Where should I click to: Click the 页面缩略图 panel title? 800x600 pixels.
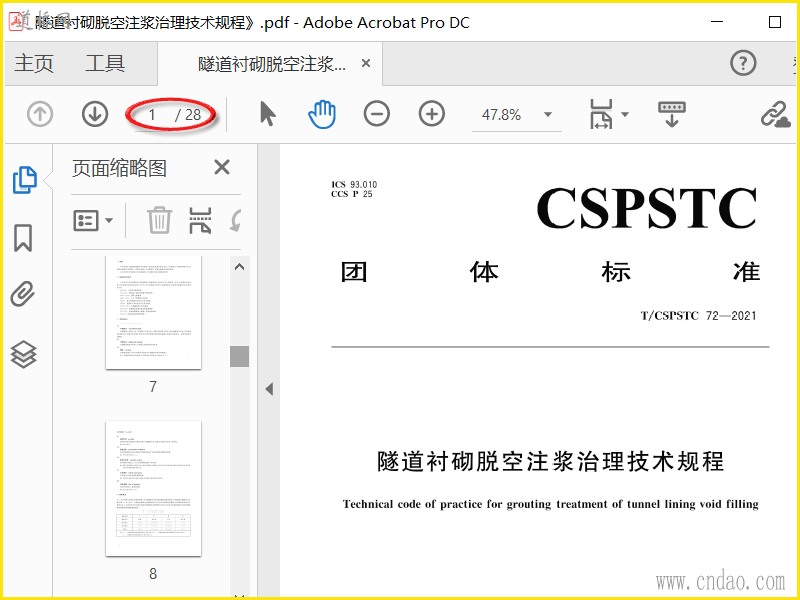point(119,168)
